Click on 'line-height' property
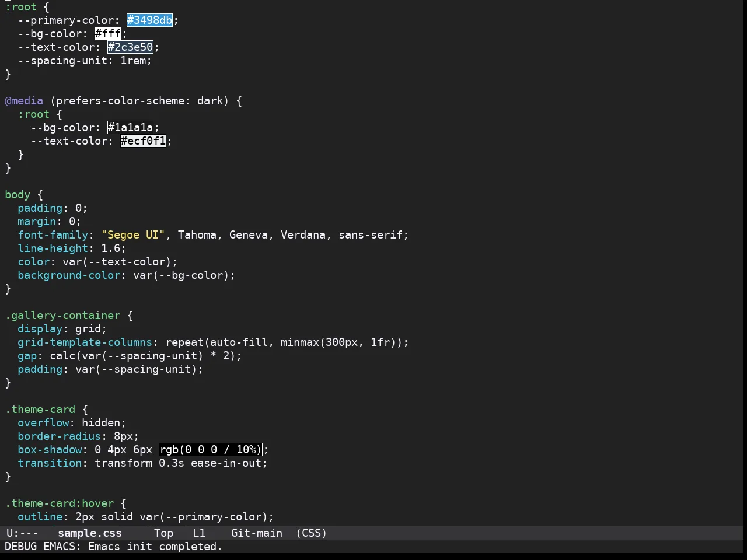The width and height of the screenshot is (747, 560). pyautogui.click(x=53, y=249)
